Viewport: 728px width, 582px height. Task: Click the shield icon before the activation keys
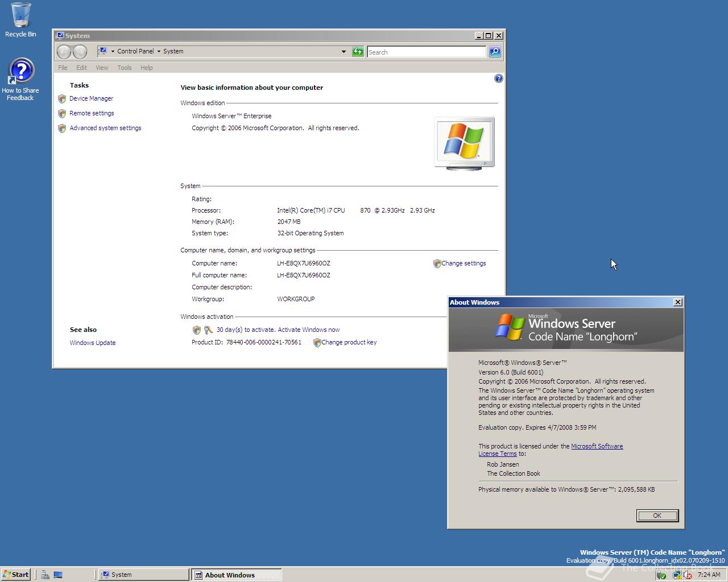pos(197,330)
